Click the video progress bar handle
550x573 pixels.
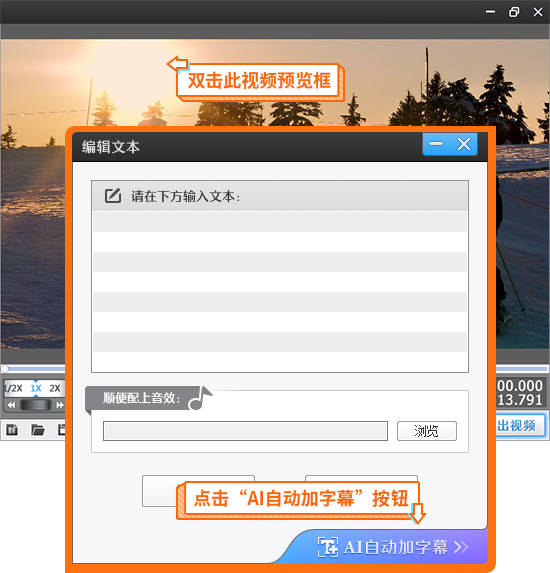coord(4,369)
